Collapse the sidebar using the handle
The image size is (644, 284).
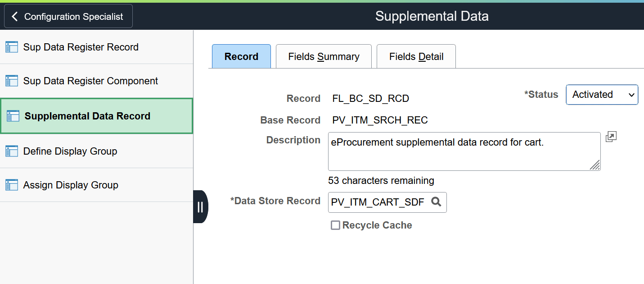coord(200,206)
